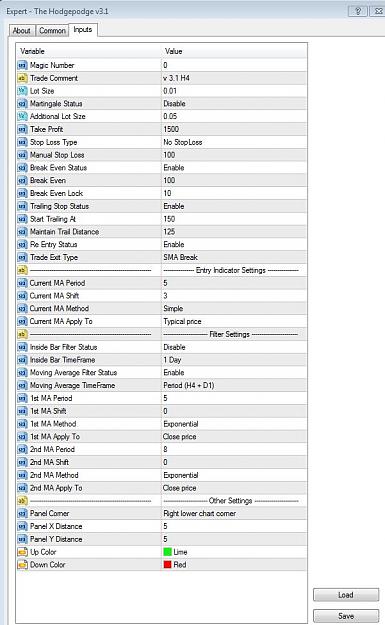This screenshot has width=385, height=625.
Task: Click the icon beside Stop Loss Type
Action: coord(22,142)
